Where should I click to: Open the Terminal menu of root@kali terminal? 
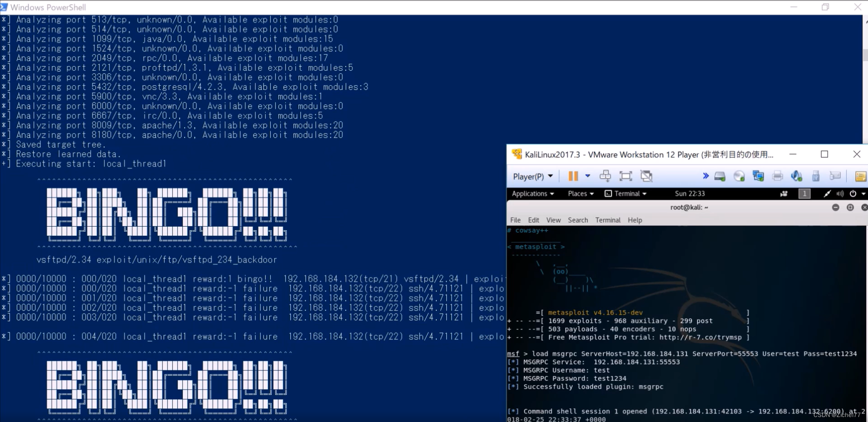coord(608,220)
